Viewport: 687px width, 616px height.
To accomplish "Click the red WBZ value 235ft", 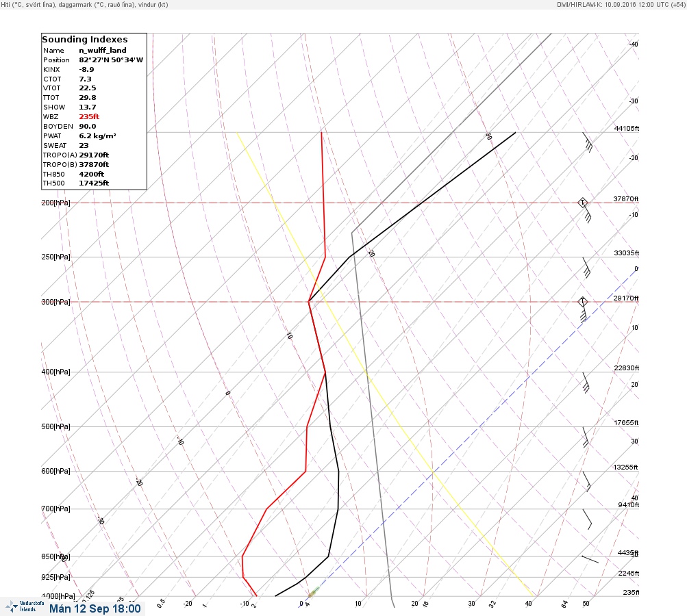I will (89, 117).
